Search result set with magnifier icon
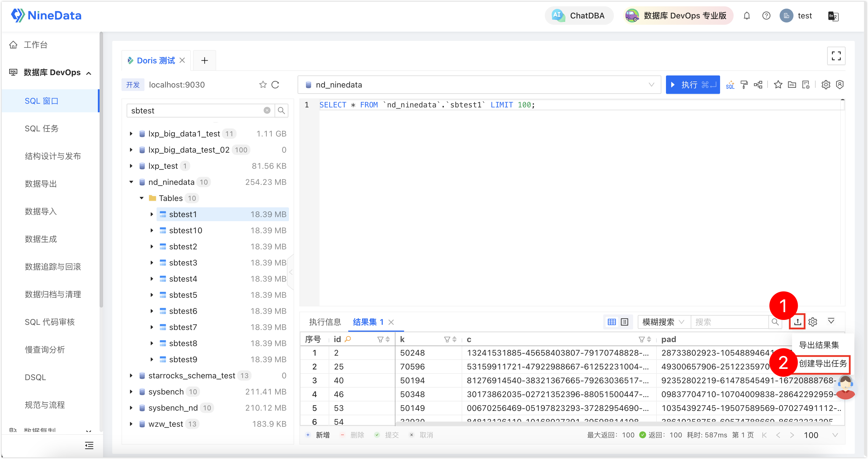The image size is (868, 459). click(x=775, y=322)
